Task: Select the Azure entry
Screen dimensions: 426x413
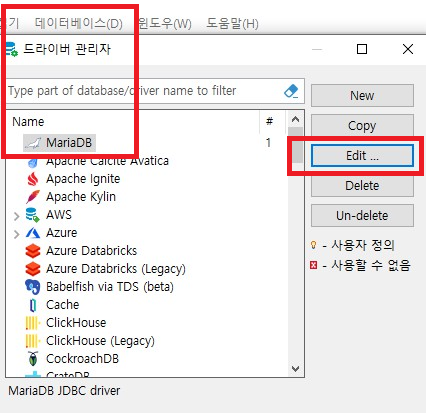Action: pyautogui.click(x=61, y=233)
